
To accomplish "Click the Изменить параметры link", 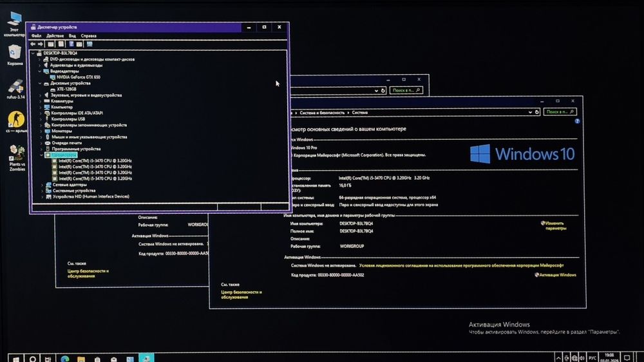I will [x=553, y=225].
